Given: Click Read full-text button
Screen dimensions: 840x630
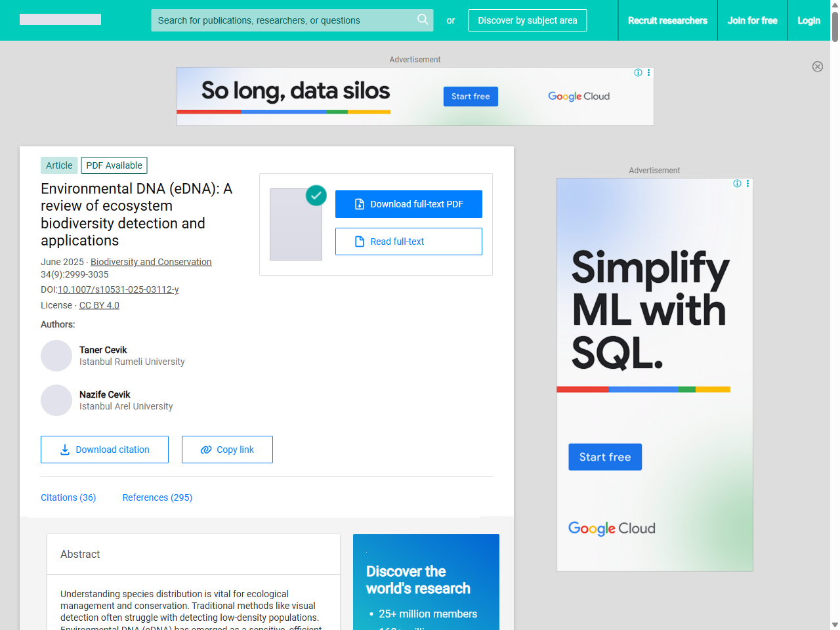Looking at the screenshot, I should point(409,241).
